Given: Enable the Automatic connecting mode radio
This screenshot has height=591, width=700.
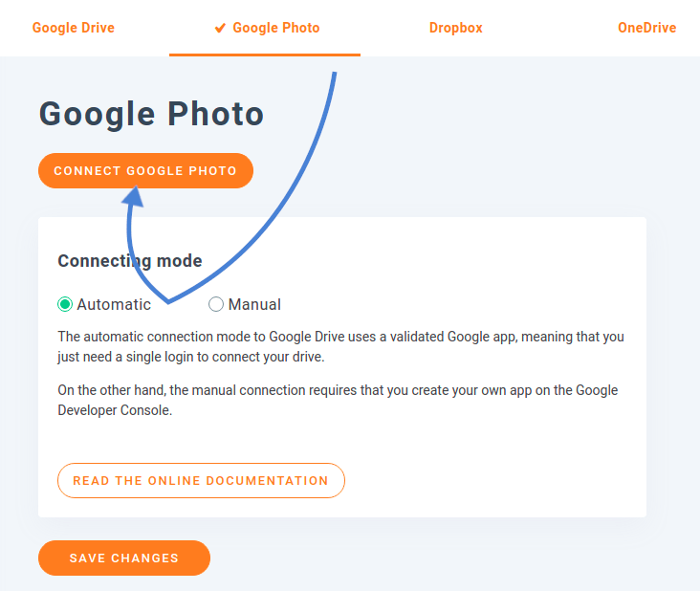Looking at the screenshot, I should pos(65,304).
